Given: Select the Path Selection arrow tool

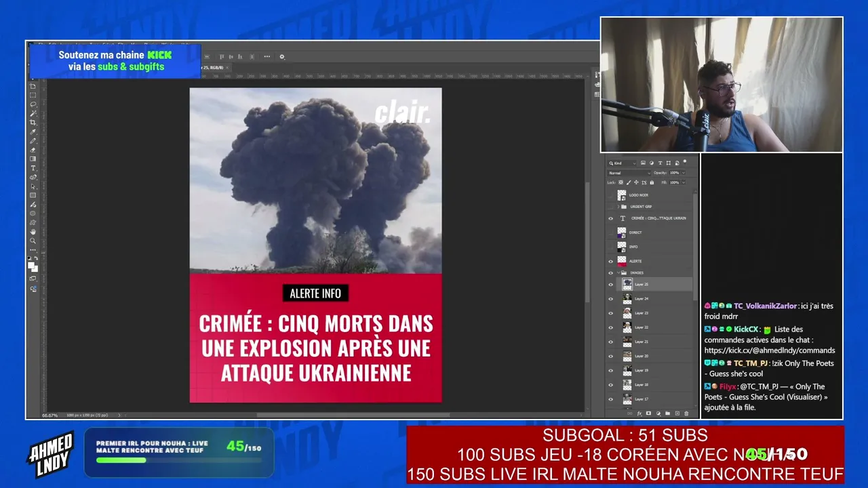Looking at the screenshot, I should tap(33, 186).
